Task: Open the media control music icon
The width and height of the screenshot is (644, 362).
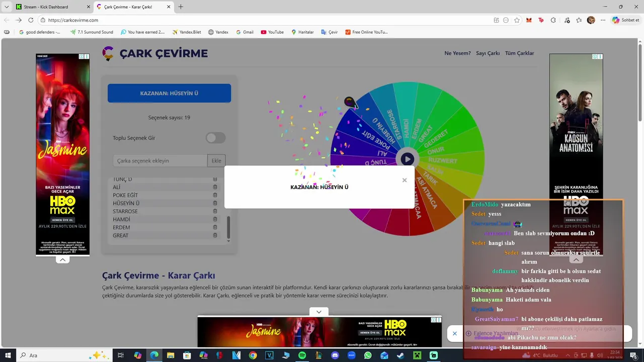Action: point(567,20)
